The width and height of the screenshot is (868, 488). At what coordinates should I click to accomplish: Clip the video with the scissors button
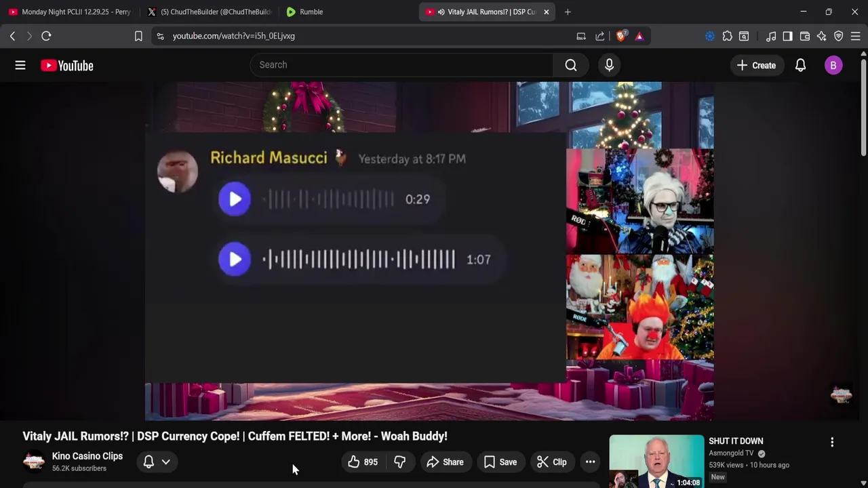552,462
